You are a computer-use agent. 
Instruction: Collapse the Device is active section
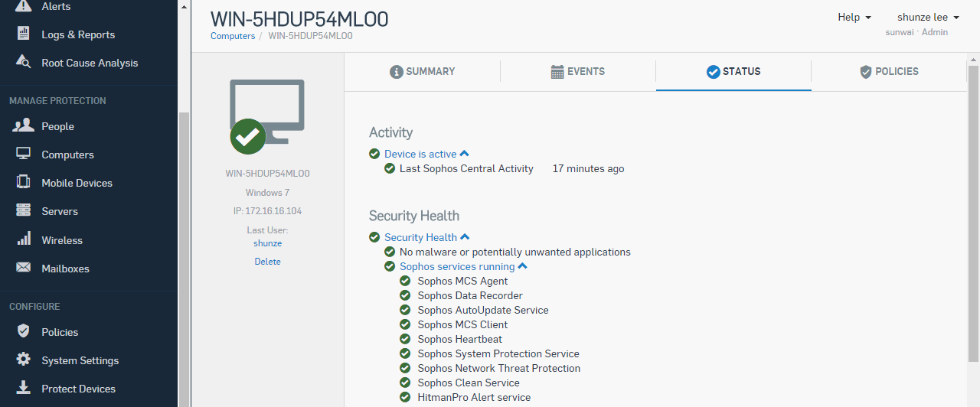click(464, 154)
